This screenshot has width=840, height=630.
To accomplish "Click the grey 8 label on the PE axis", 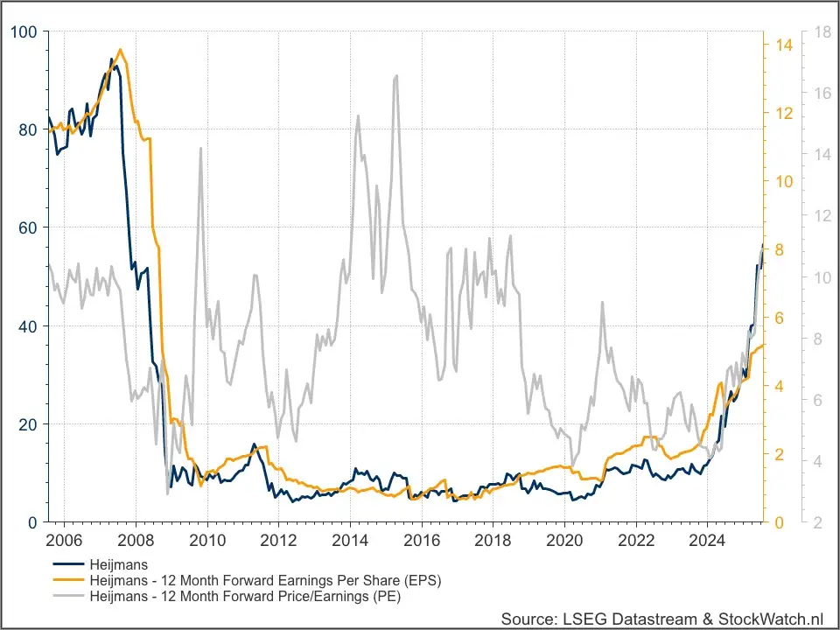I will pyautogui.click(x=818, y=338).
